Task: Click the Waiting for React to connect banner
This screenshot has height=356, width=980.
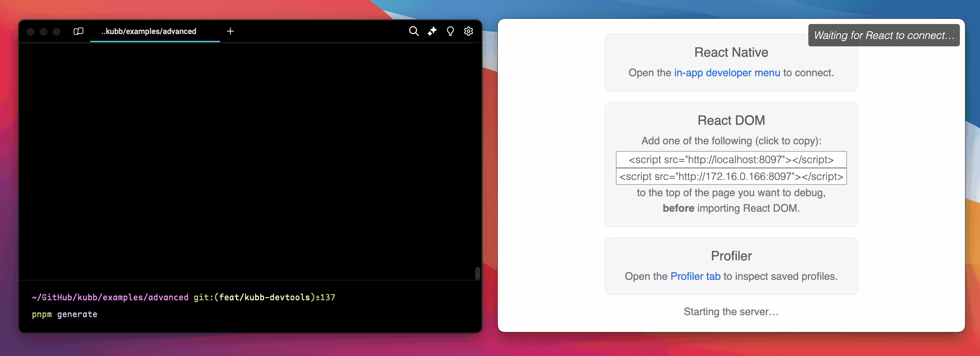Action: pyautogui.click(x=884, y=35)
